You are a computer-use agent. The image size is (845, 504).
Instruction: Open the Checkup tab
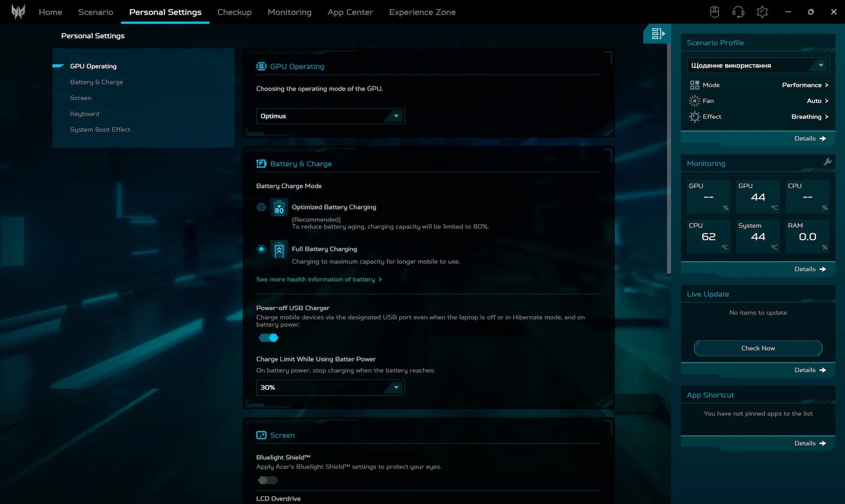pos(234,12)
